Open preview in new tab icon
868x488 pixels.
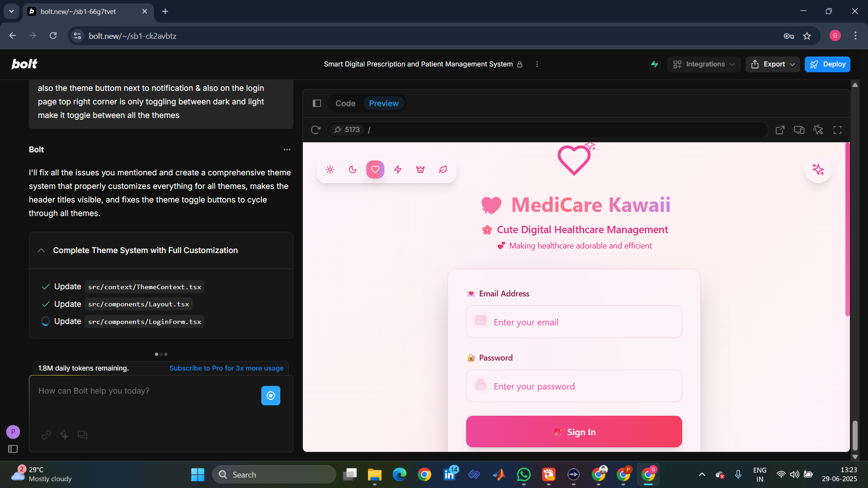[780, 130]
